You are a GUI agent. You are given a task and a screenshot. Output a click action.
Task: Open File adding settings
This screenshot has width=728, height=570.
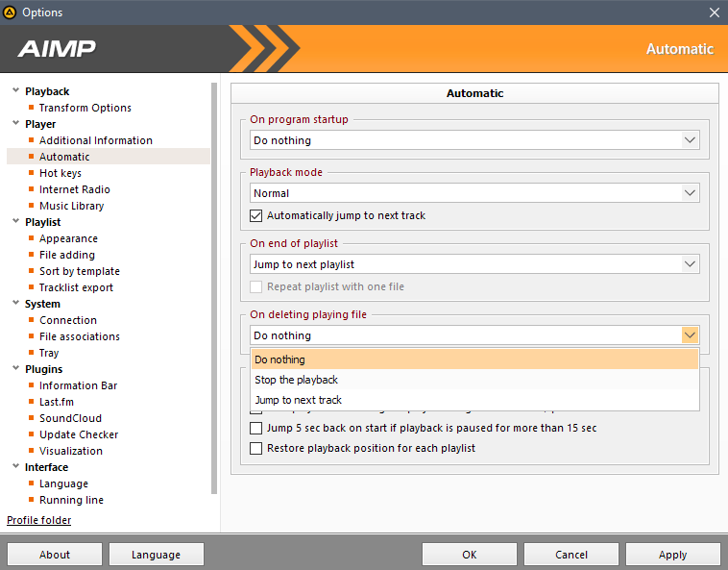coord(67,255)
